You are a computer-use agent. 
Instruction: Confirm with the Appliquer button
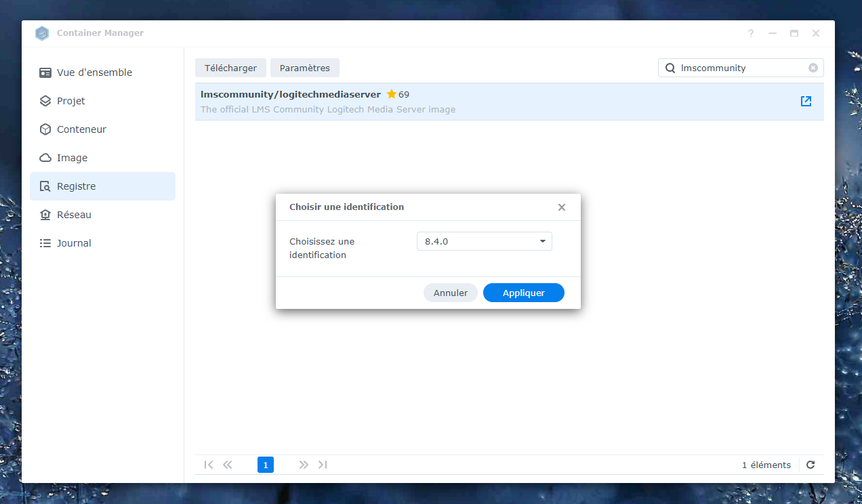pyautogui.click(x=524, y=293)
